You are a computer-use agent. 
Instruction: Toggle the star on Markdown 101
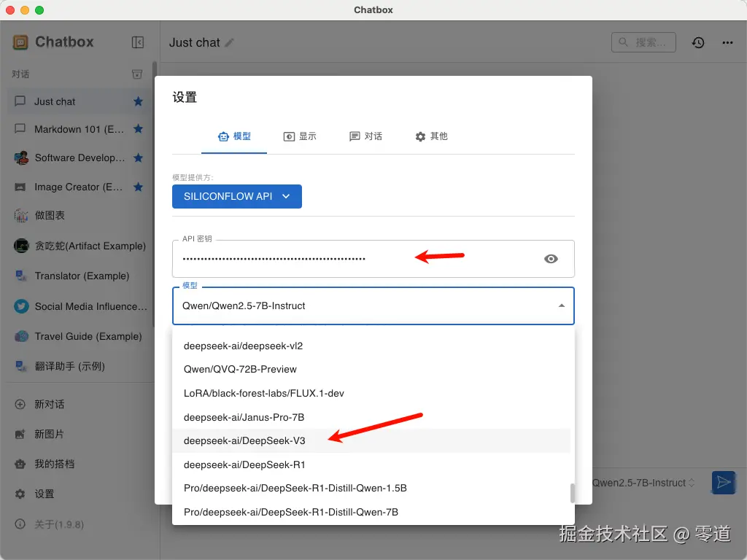[x=138, y=129]
